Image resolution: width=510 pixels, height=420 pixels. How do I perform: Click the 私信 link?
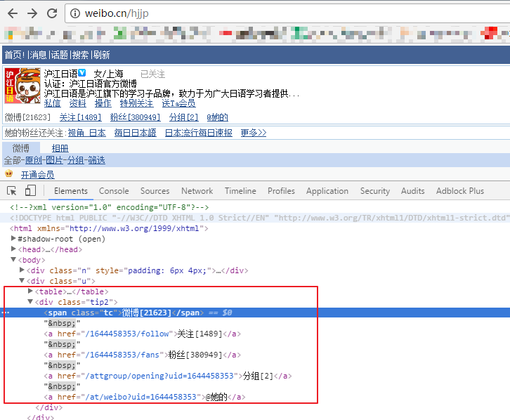[x=53, y=103]
